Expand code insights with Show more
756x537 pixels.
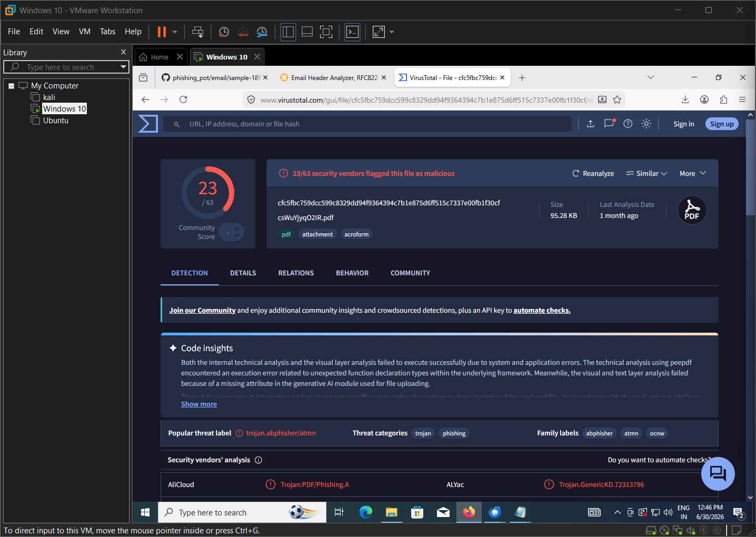[199, 404]
